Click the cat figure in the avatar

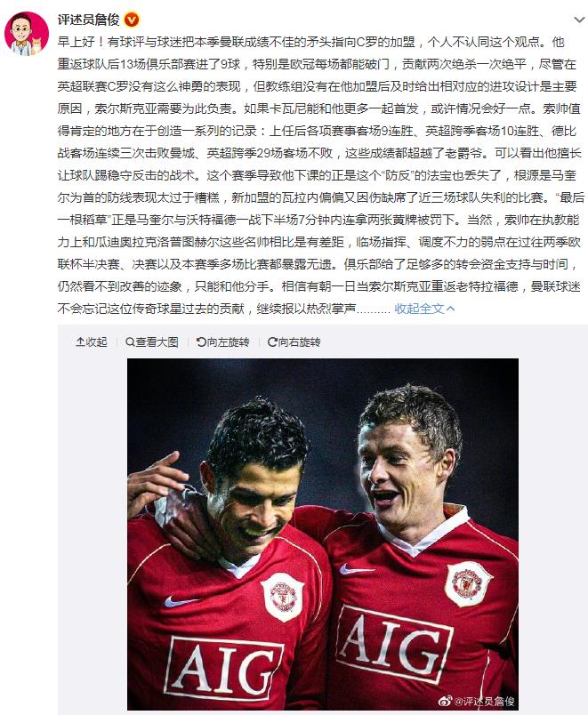[x=36, y=46]
